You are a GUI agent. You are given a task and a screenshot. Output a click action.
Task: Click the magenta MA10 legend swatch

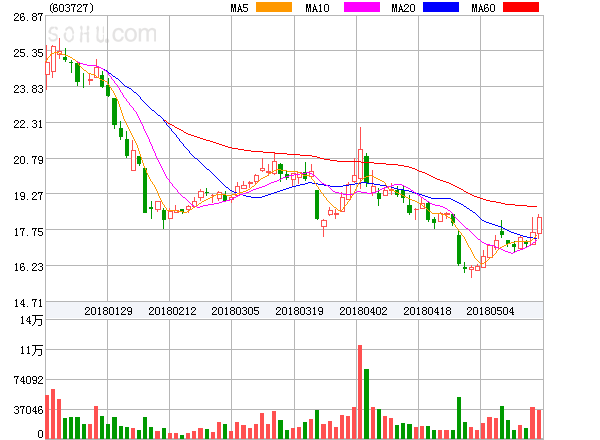tap(362, 7)
